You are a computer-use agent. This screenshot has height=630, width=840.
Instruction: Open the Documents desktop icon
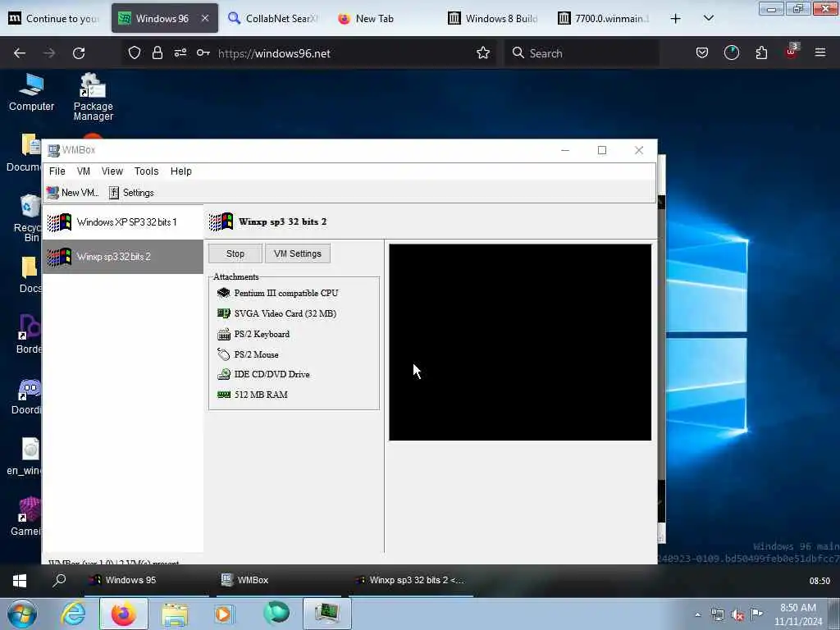pyautogui.click(x=25, y=153)
